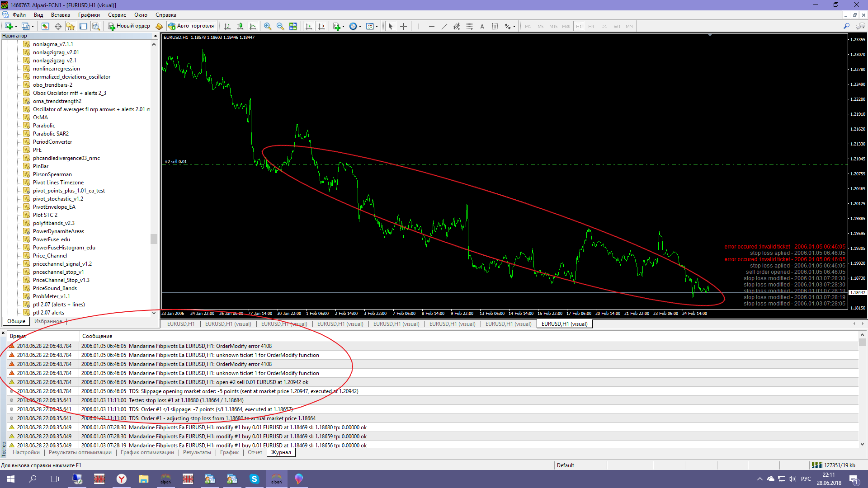Image resolution: width=868 pixels, height=488 pixels.
Task: Open the new chart dropdown arrow
Action: (16, 26)
